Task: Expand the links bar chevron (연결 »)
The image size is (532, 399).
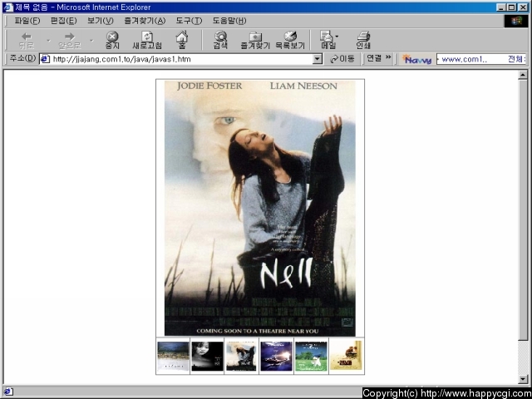Action: pos(388,57)
